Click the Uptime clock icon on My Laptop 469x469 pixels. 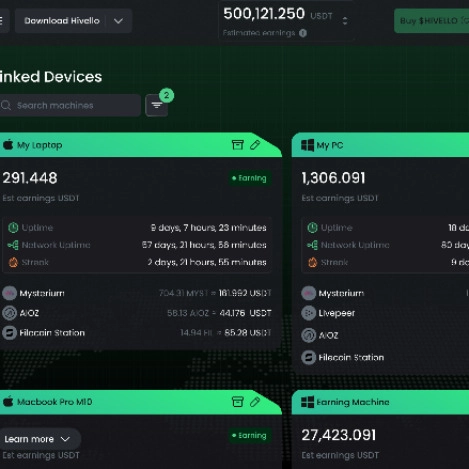coord(13,228)
